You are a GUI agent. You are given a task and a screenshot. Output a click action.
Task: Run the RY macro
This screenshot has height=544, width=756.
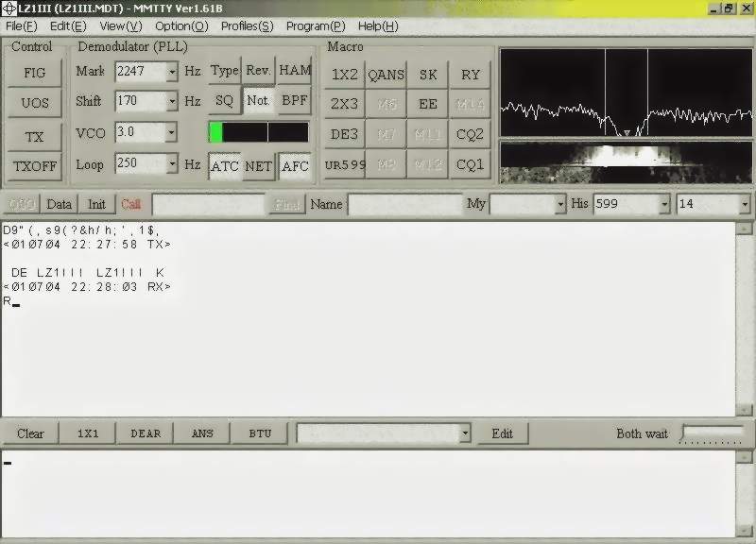470,75
